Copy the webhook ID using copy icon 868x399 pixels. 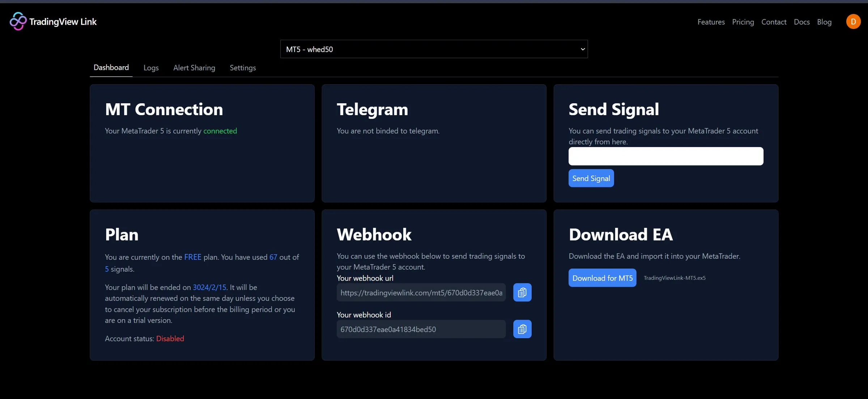522,329
